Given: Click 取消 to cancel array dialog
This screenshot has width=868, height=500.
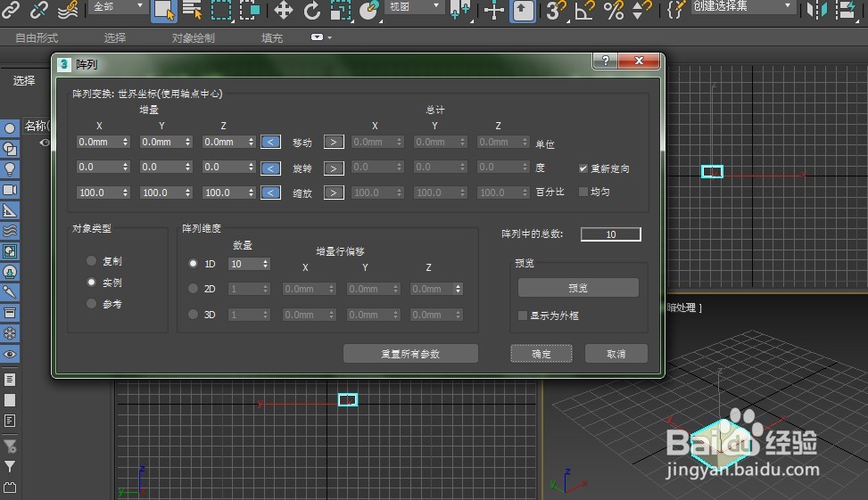Looking at the screenshot, I should coord(616,354).
